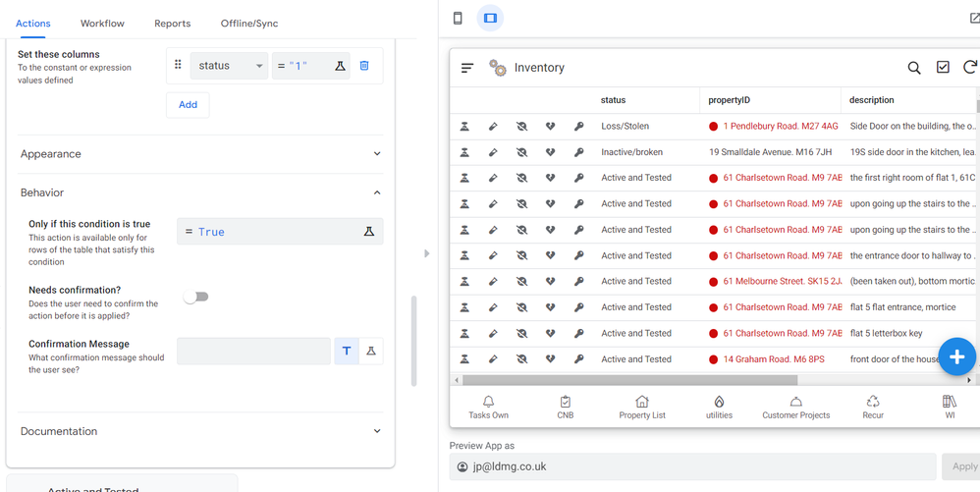Click the Apply button for preview user
Screen dimensions: 980x492
pos(962,466)
